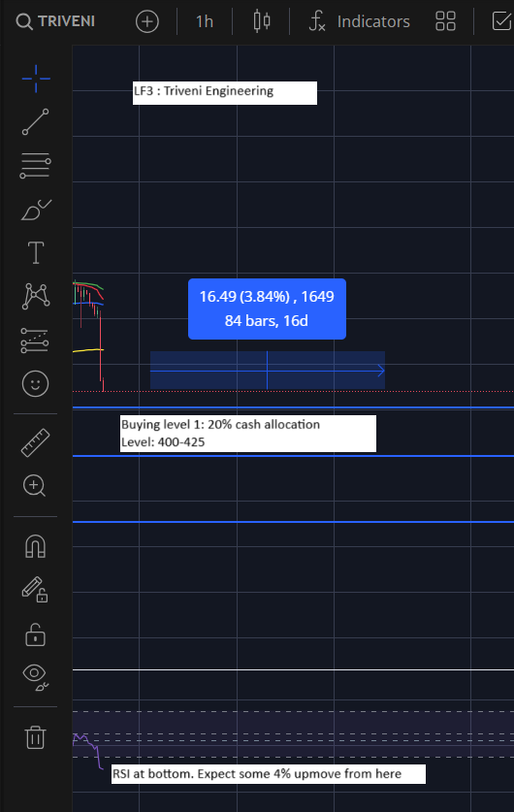Open the Indicators dialog
The height and width of the screenshot is (812, 514).
point(359,21)
